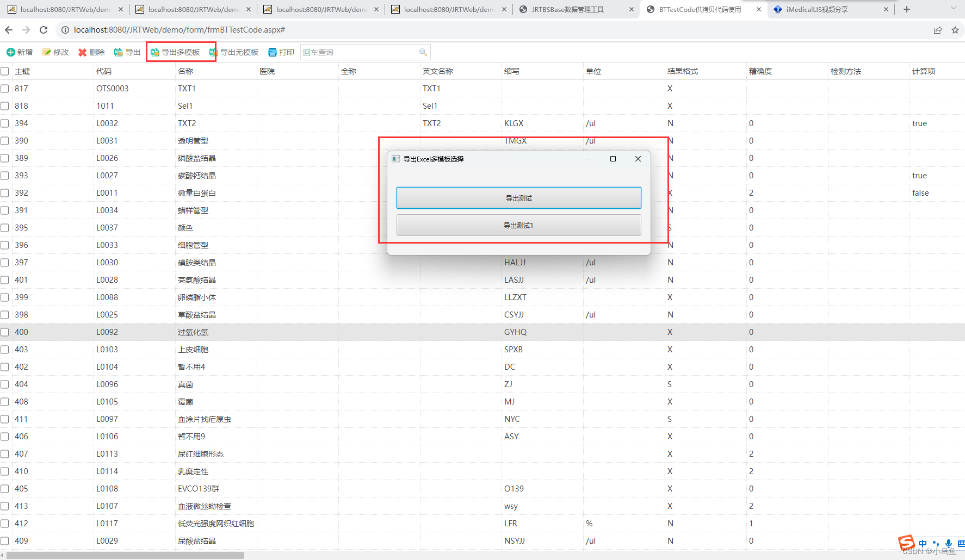Click 导出无模板 export without template
This screenshot has height=560, width=965.
(234, 52)
